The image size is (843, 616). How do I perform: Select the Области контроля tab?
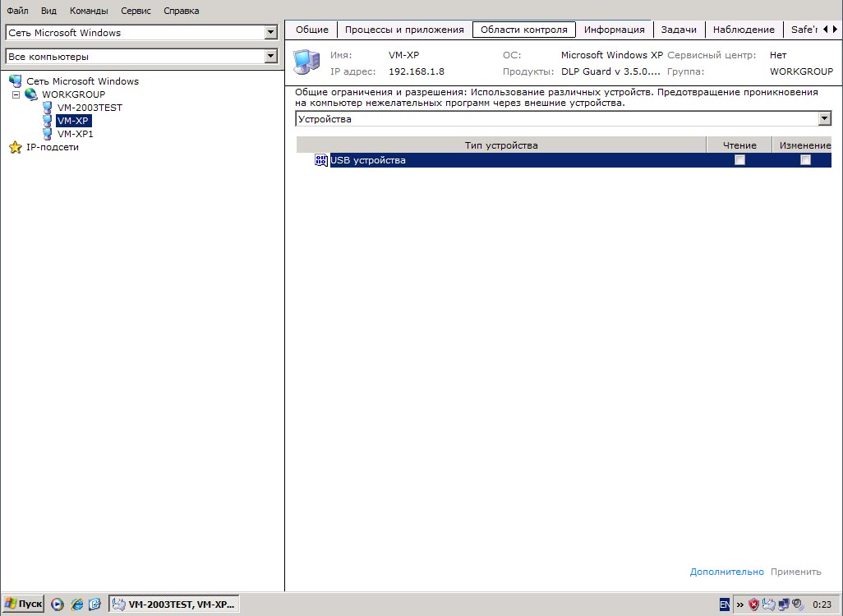(x=523, y=30)
